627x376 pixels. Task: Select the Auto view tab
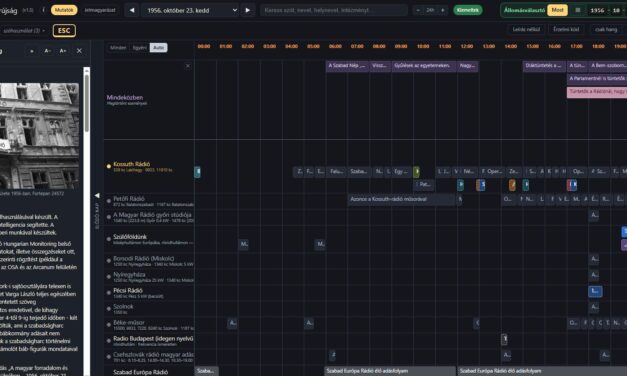click(x=159, y=48)
